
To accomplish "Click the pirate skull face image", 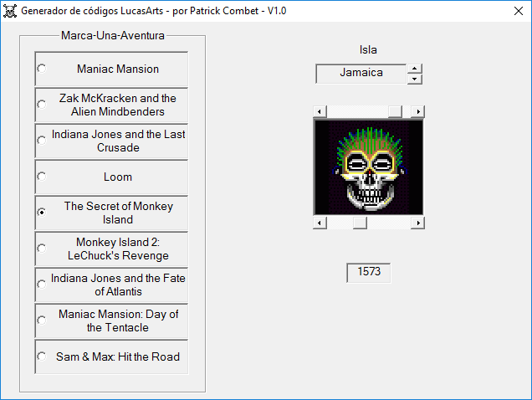I will [369, 167].
